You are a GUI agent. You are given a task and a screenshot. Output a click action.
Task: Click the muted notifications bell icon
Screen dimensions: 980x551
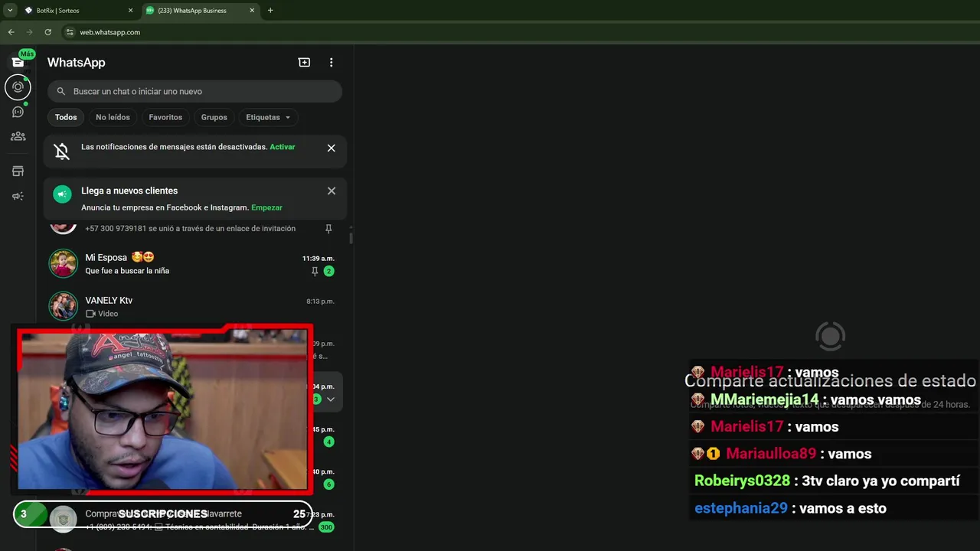pyautogui.click(x=62, y=152)
